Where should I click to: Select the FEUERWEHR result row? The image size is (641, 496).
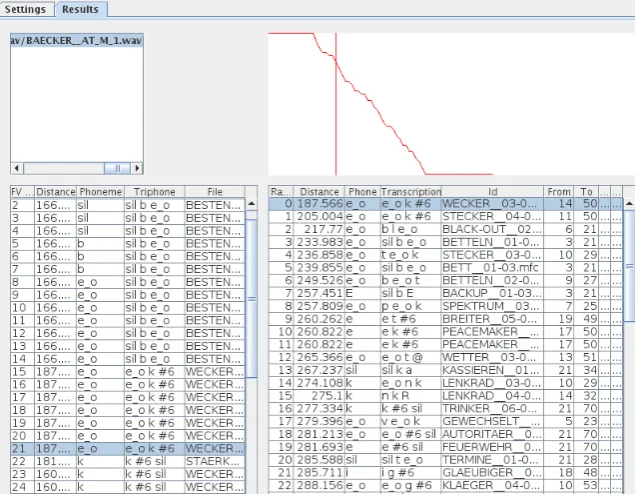(446, 447)
